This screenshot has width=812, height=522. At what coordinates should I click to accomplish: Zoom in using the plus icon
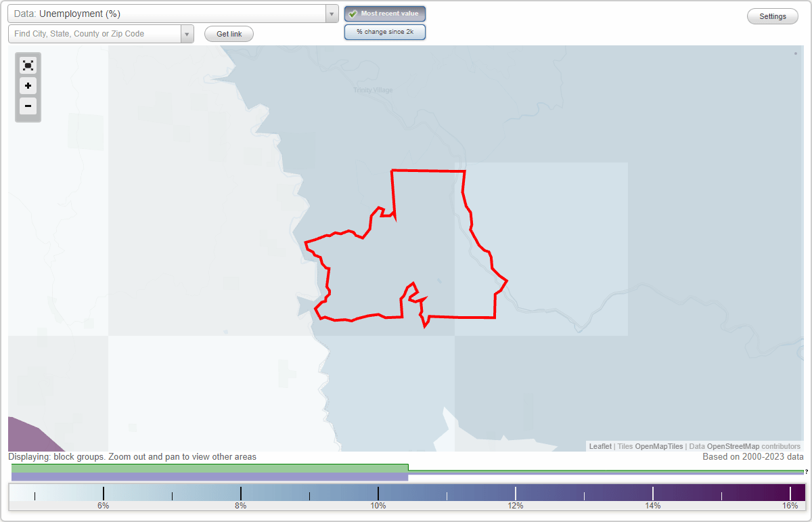pyautogui.click(x=28, y=86)
